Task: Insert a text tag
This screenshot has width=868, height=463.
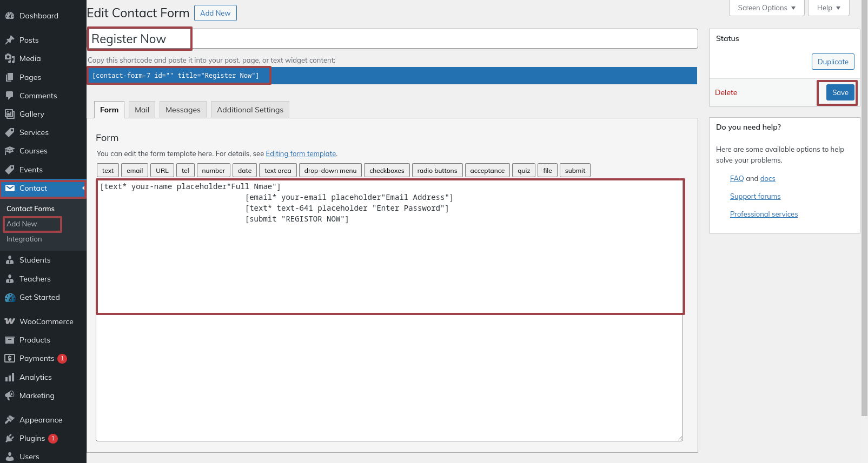Action: (108, 170)
